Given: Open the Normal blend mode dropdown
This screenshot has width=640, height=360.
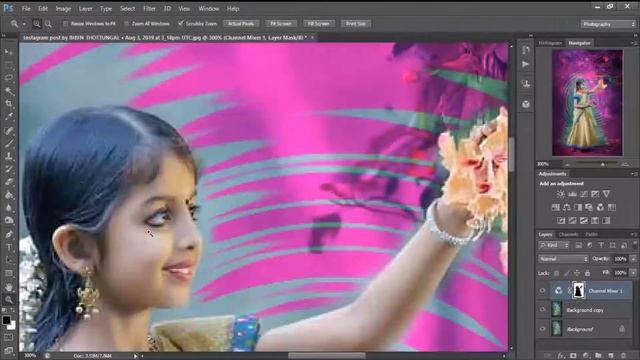Looking at the screenshot, I should click(x=563, y=259).
